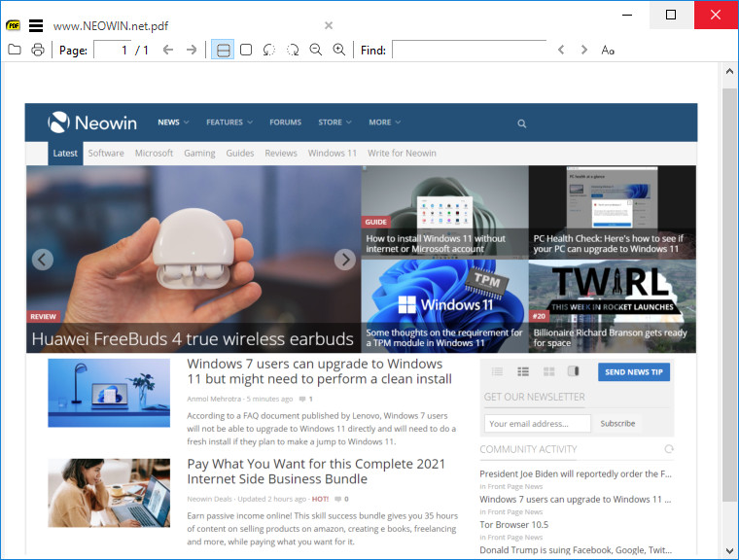Click the vertical scrollbar down arrow
The width and height of the screenshot is (739, 560).
coord(729,550)
